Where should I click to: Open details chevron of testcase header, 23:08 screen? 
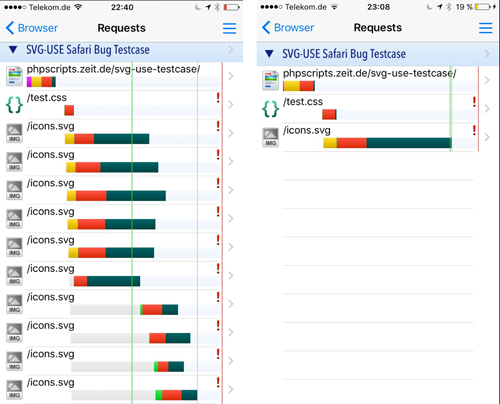(x=487, y=54)
